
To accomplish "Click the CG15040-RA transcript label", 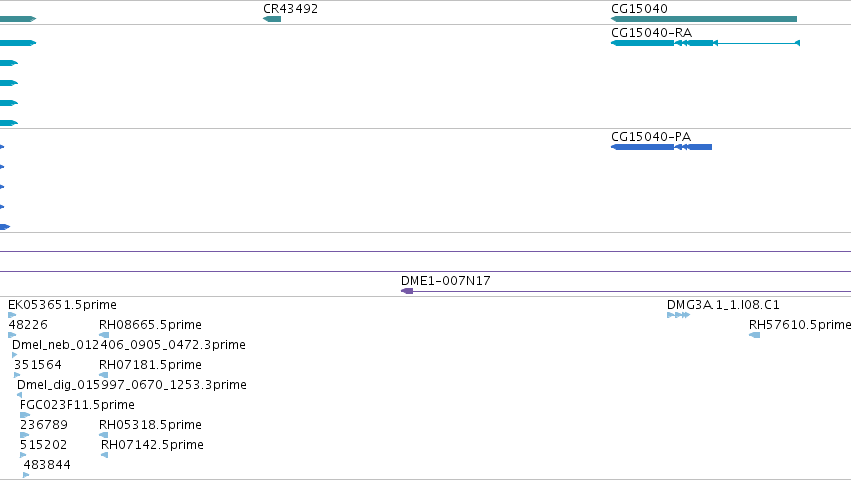I will pyautogui.click(x=651, y=33).
